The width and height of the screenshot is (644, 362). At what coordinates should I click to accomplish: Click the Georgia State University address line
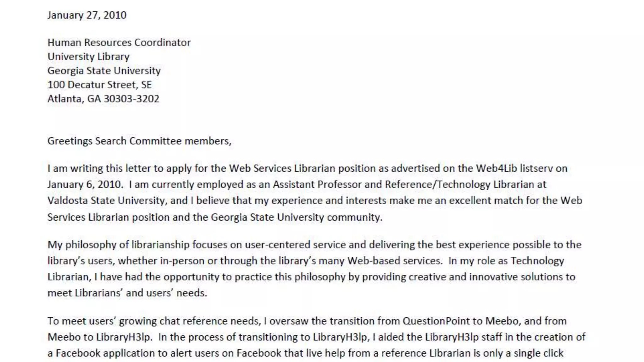104,71
